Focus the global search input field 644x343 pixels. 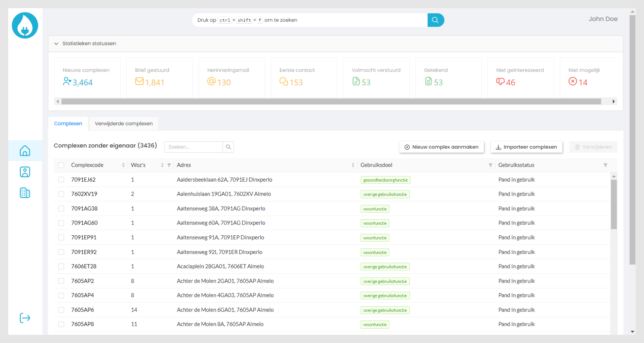tap(310, 20)
